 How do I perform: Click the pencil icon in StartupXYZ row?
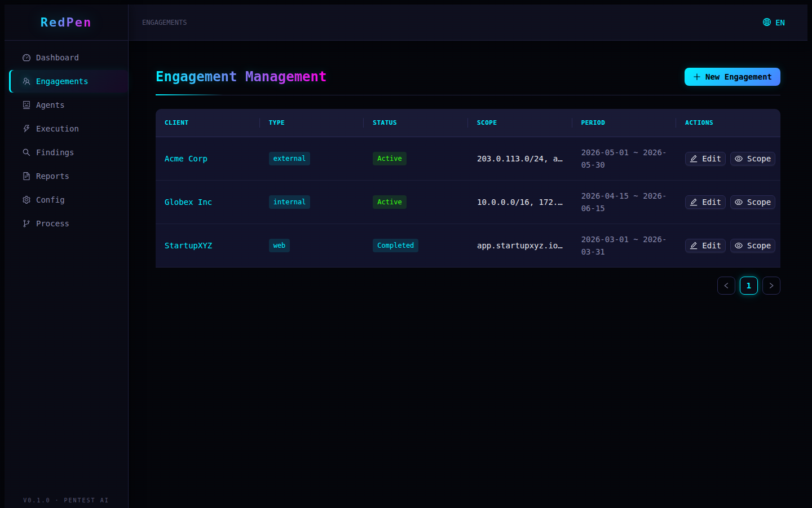click(x=694, y=246)
